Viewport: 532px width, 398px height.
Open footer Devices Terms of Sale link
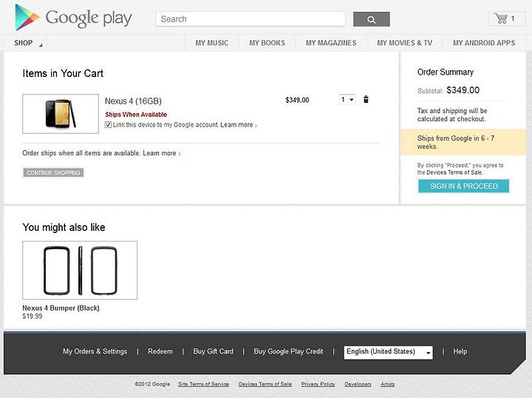pyautogui.click(x=265, y=384)
